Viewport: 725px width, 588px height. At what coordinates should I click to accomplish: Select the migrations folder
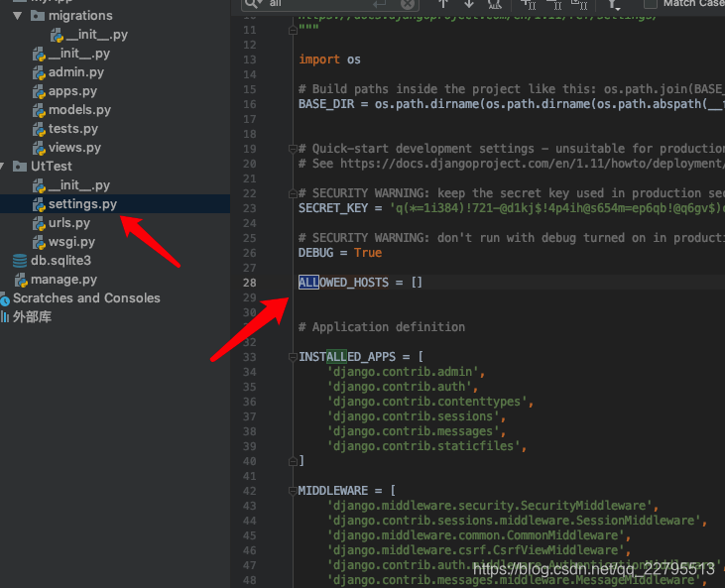coord(80,16)
